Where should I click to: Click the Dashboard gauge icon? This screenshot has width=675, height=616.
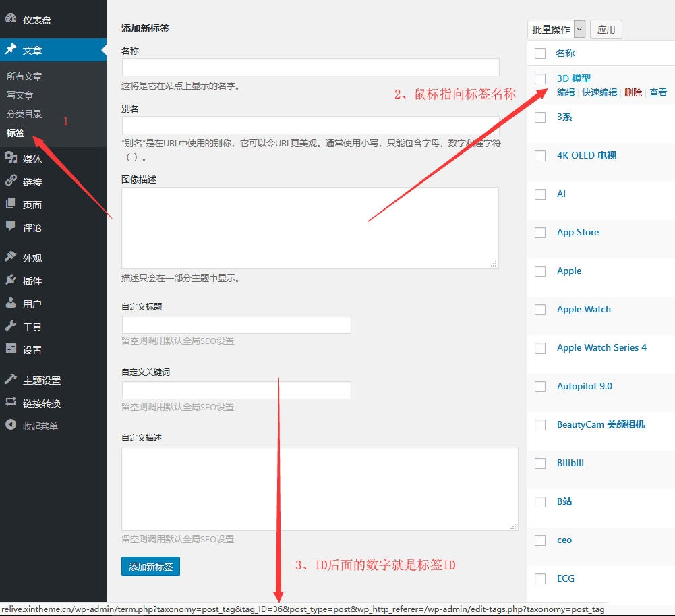[x=11, y=20]
